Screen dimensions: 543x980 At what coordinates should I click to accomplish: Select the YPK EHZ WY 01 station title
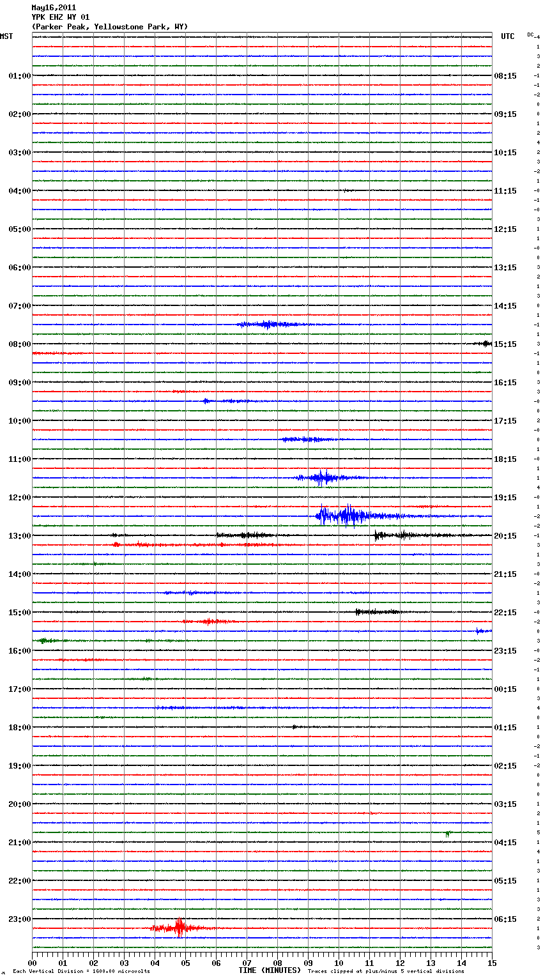[x=61, y=17]
